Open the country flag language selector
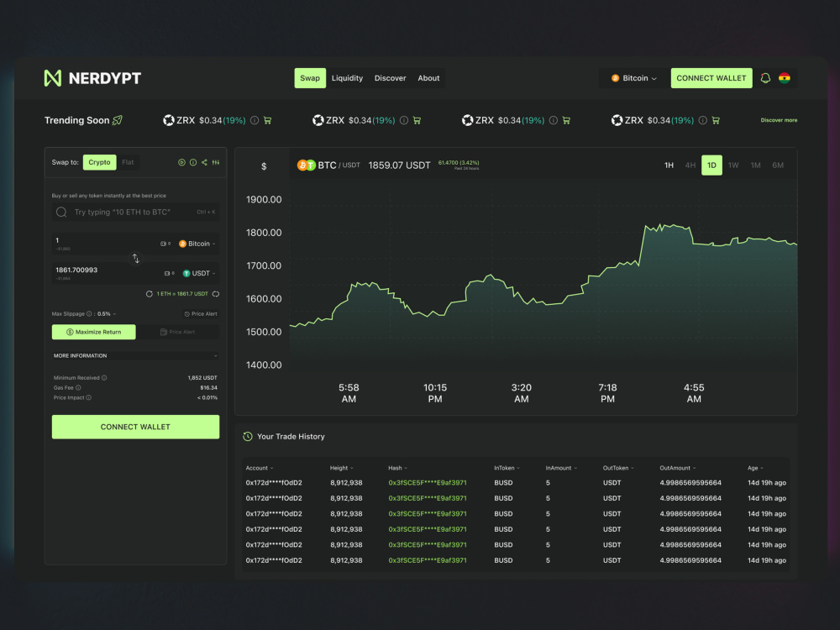The width and height of the screenshot is (840, 630). click(x=785, y=78)
